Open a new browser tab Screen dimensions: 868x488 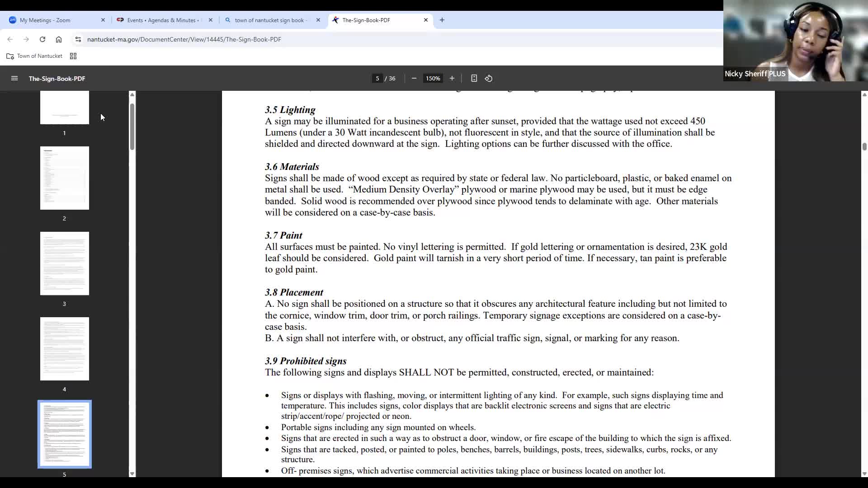(442, 20)
